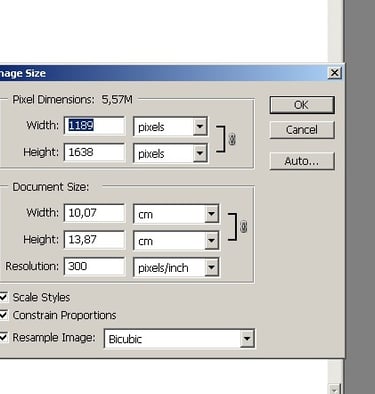375x394 pixels.
Task: Open the pixel Width units dropdown
Action: 171,126
